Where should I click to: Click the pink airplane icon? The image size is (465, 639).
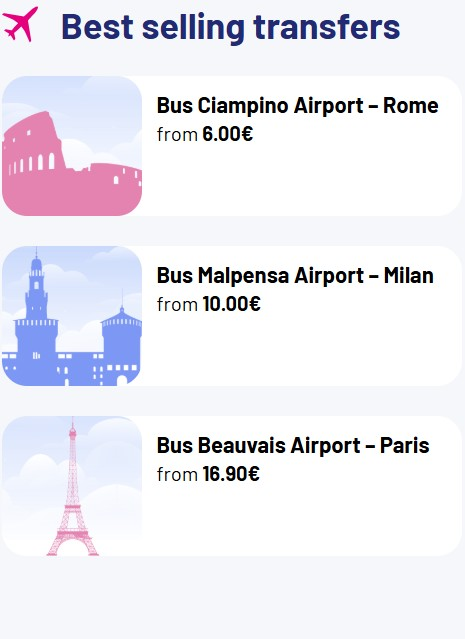tap(20, 24)
